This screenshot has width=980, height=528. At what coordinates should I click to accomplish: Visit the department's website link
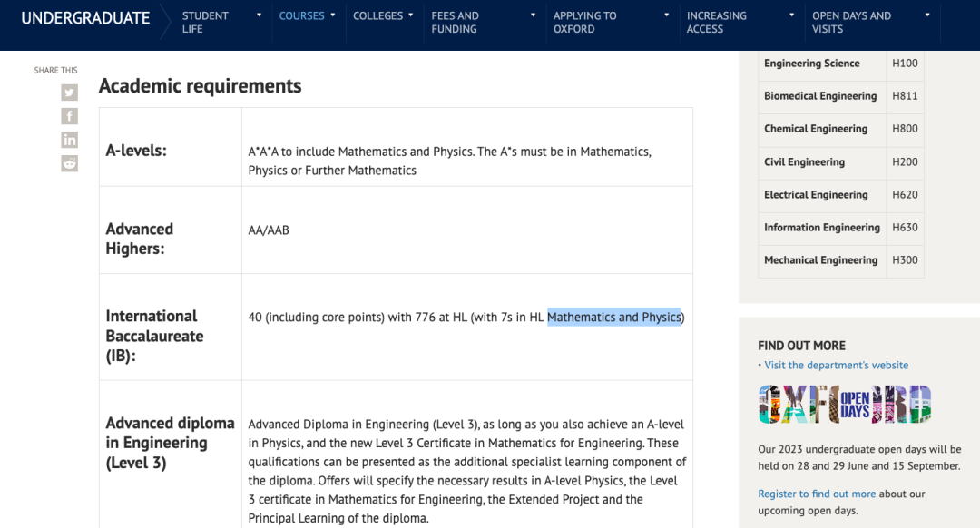[x=837, y=365]
